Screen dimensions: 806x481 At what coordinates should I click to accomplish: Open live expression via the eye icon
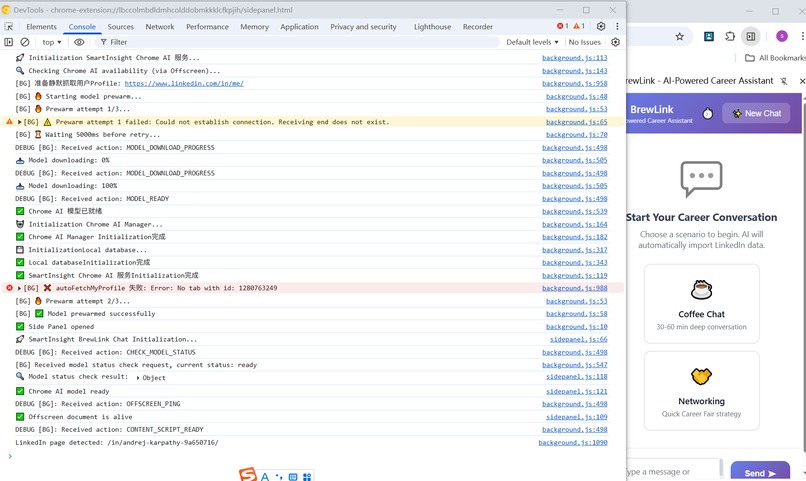[x=79, y=42]
